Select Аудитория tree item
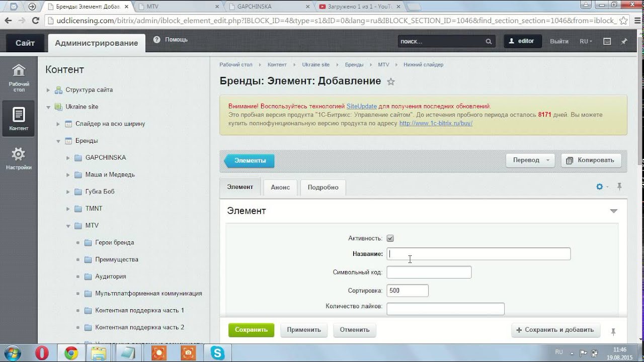This screenshot has width=644, height=362. [x=111, y=277]
